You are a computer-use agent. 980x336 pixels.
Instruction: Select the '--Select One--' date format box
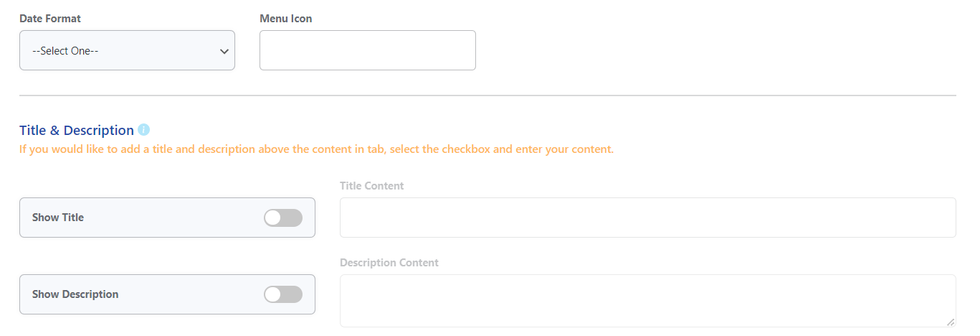127,50
